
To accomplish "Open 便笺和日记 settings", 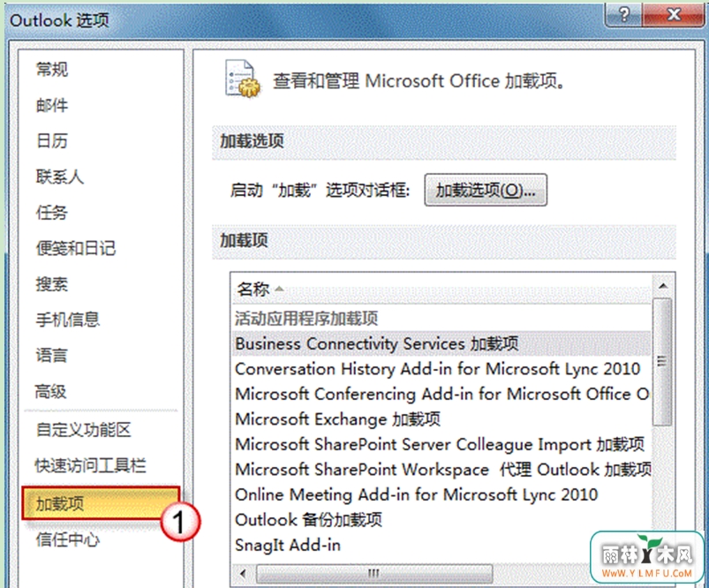I will tap(76, 248).
